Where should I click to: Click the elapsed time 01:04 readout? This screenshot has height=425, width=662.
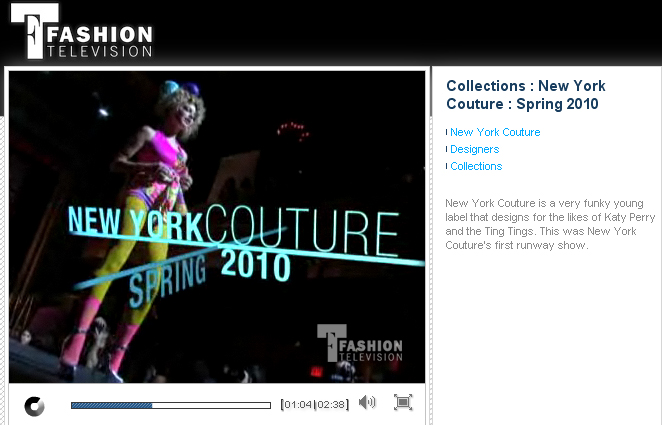(x=298, y=404)
